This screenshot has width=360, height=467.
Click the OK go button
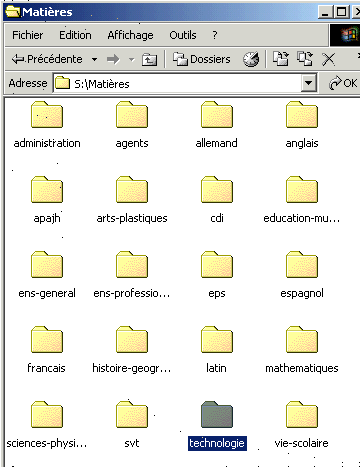click(x=343, y=83)
